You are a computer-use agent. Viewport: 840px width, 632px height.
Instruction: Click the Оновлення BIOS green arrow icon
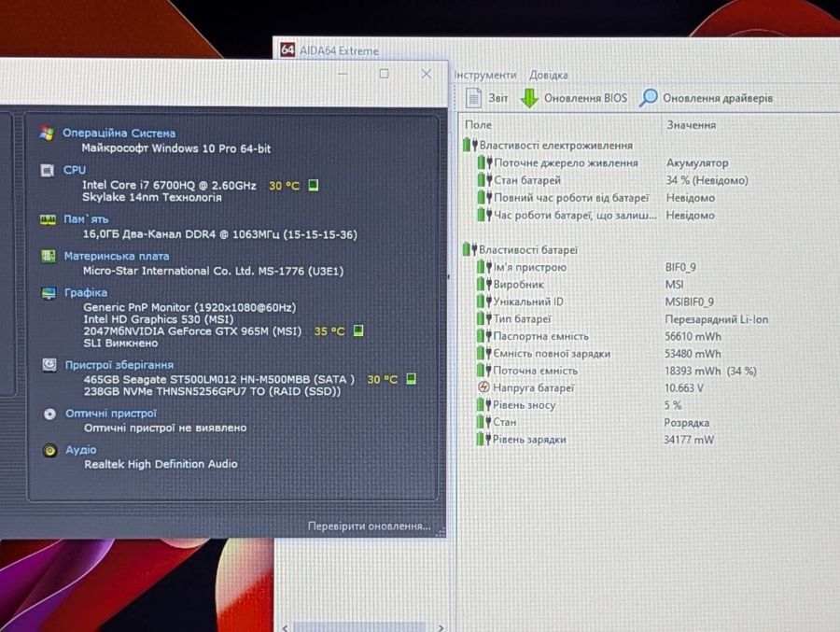(529, 98)
